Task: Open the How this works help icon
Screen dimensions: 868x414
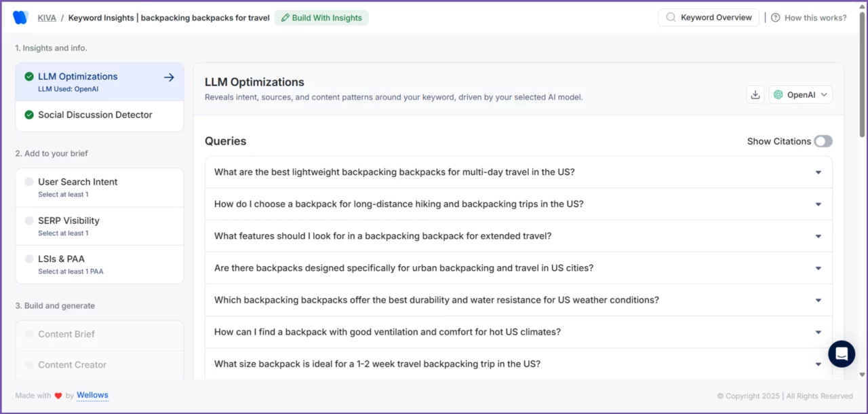Action: [x=775, y=18]
